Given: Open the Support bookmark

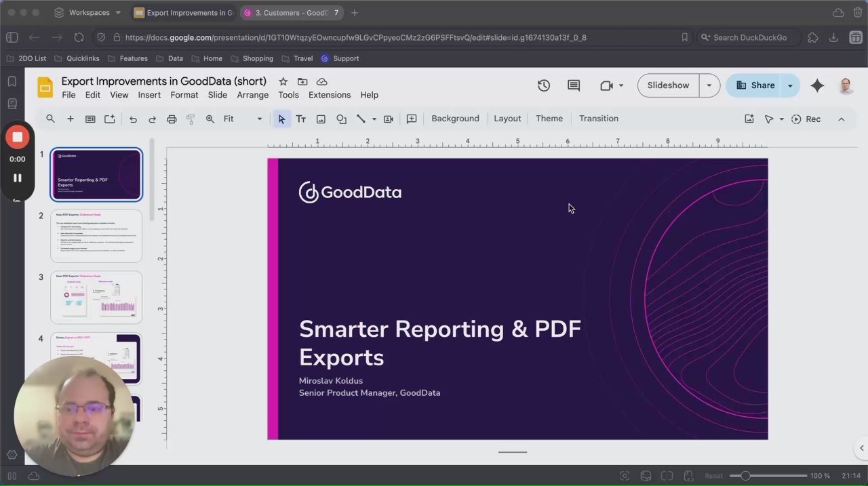Looking at the screenshot, I should pyautogui.click(x=340, y=58).
